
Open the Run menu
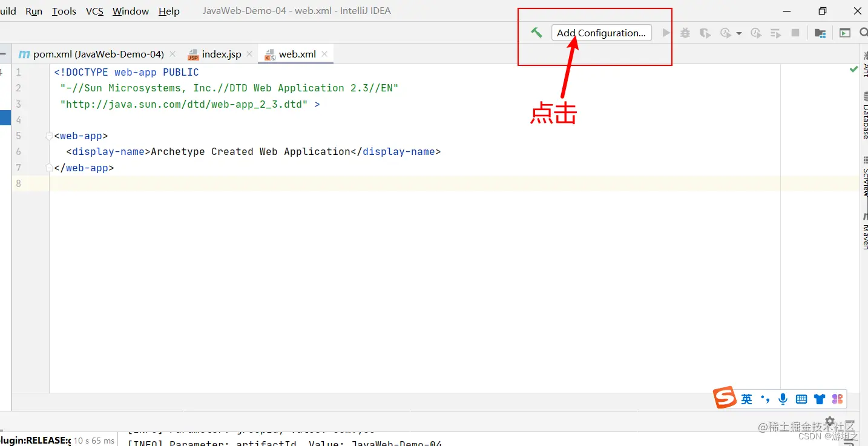pos(34,11)
